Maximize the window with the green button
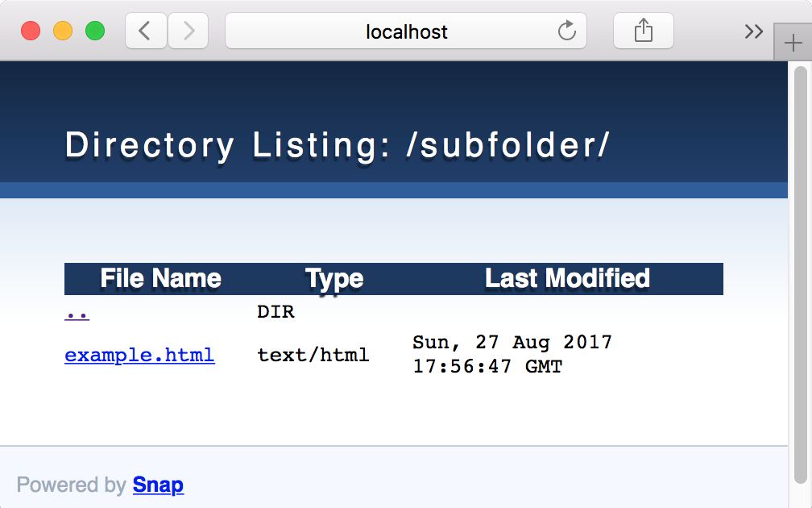This screenshot has height=508, width=812. 95,31
